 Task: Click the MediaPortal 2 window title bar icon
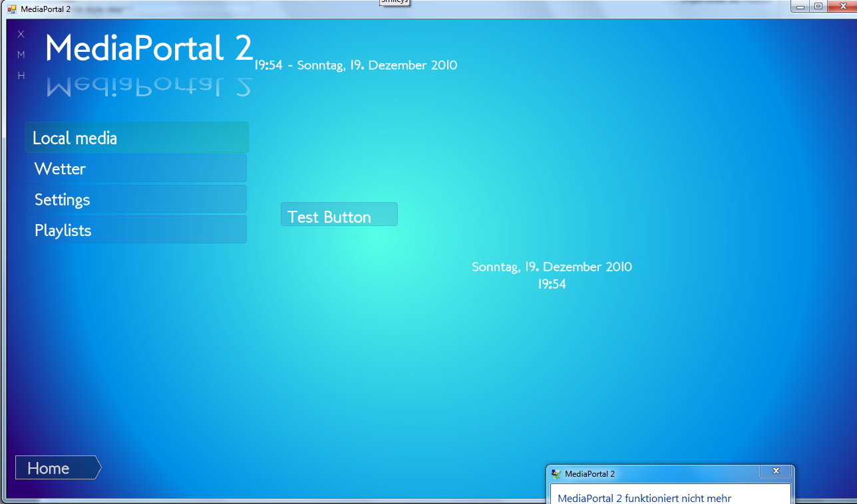[x=12, y=9]
